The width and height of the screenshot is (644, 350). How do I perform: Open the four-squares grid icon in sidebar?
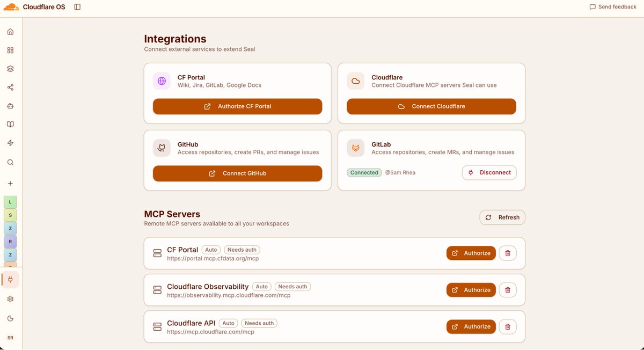10,50
